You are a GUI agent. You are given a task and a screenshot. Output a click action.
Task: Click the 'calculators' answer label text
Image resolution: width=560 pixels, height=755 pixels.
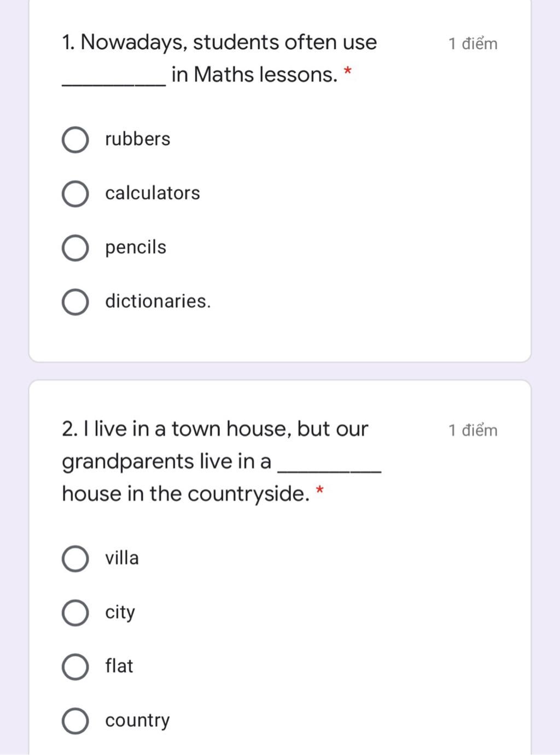153,193
